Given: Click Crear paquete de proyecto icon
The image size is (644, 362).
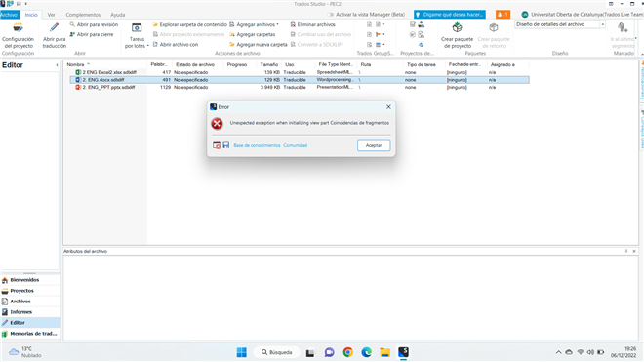Looking at the screenshot, I should (x=457, y=28).
